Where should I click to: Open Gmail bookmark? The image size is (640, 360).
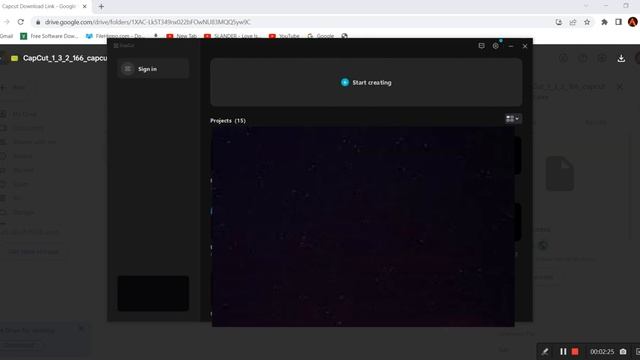(x=7, y=36)
